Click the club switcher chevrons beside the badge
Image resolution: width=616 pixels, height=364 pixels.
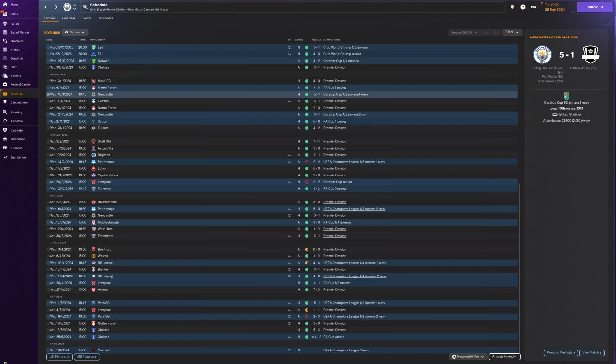74,7
